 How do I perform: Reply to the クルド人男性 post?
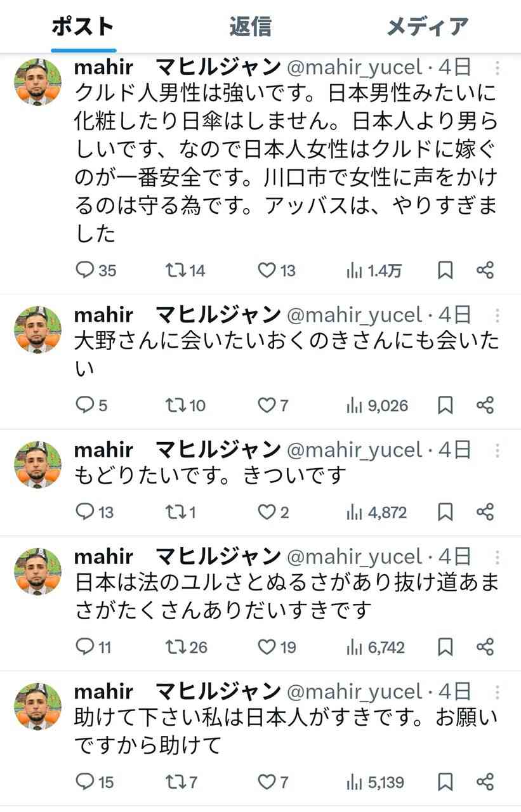[x=86, y=270]
